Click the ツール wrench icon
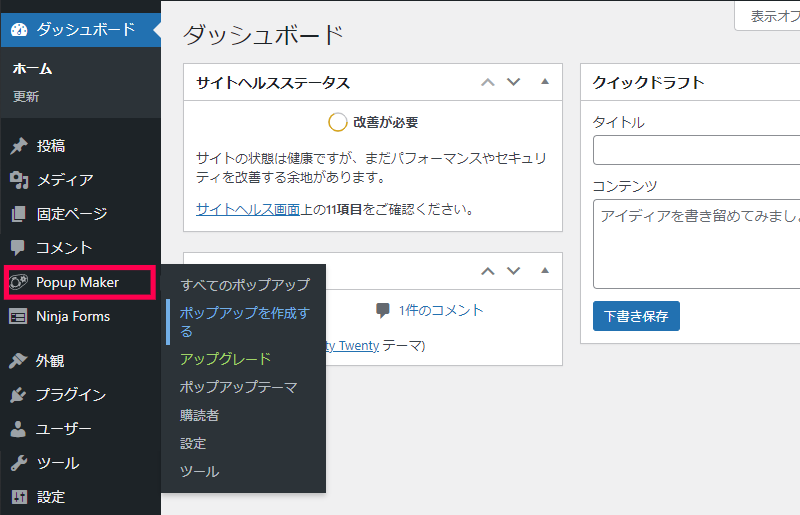 click(19, 463)
